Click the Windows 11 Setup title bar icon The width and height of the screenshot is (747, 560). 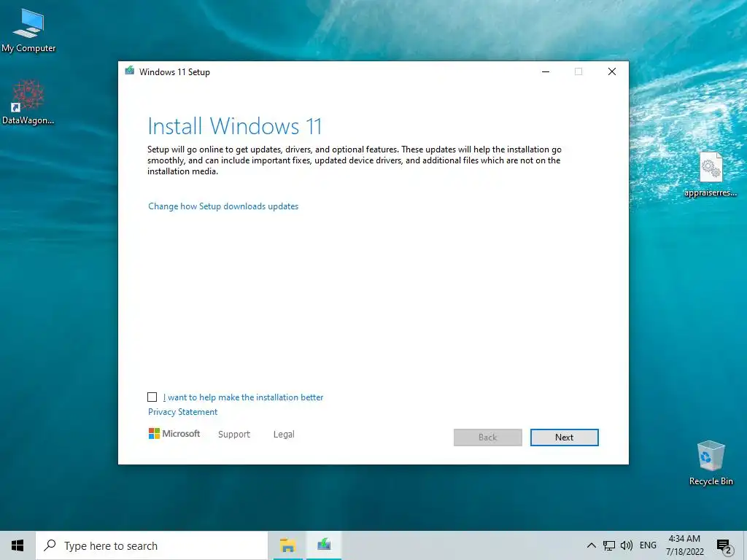pos(130,71)
